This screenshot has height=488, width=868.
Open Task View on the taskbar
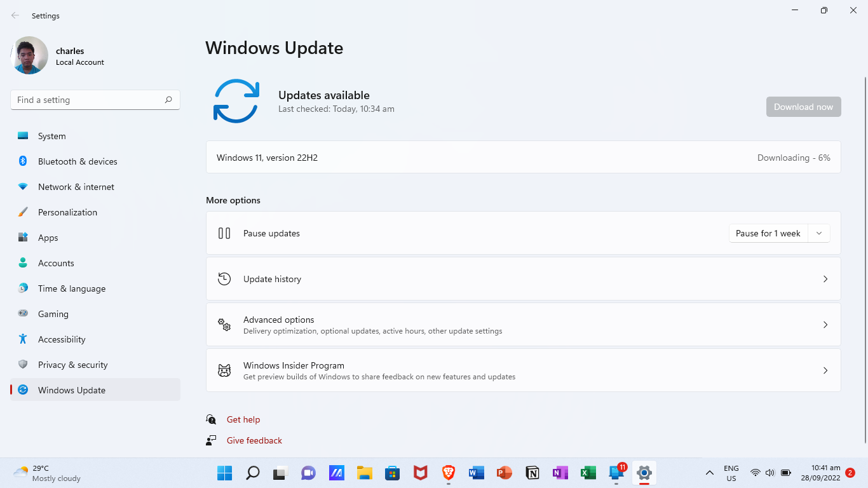click(x=280, y=473)
